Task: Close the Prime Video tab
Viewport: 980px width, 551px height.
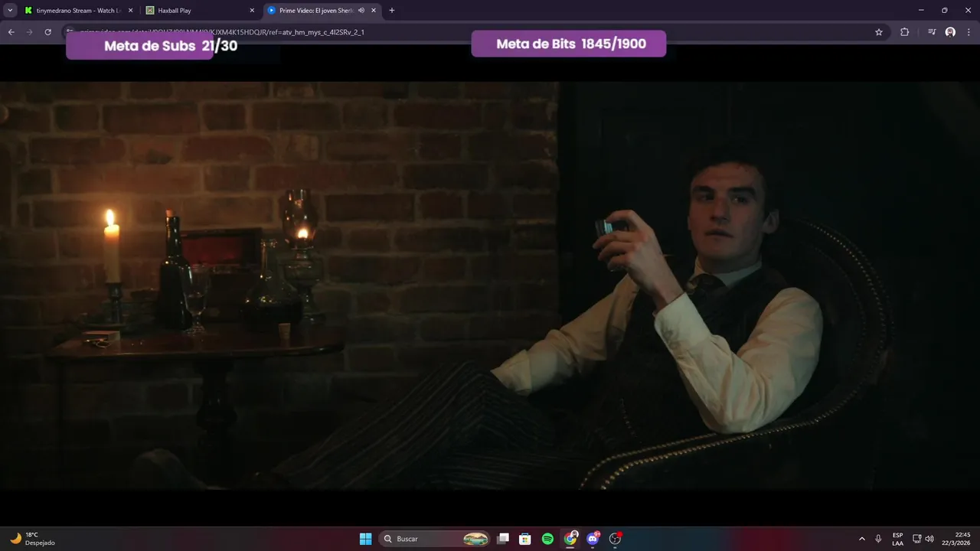Action: (x=374, y=11)
